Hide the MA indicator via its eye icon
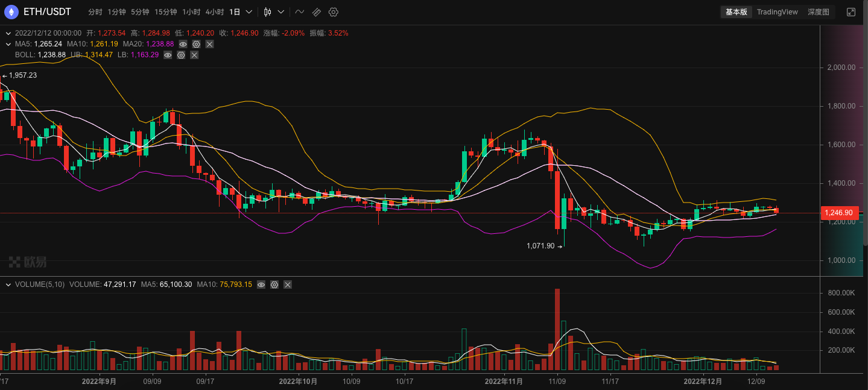Viewport: 868px width, 390px height. (183, 44)
